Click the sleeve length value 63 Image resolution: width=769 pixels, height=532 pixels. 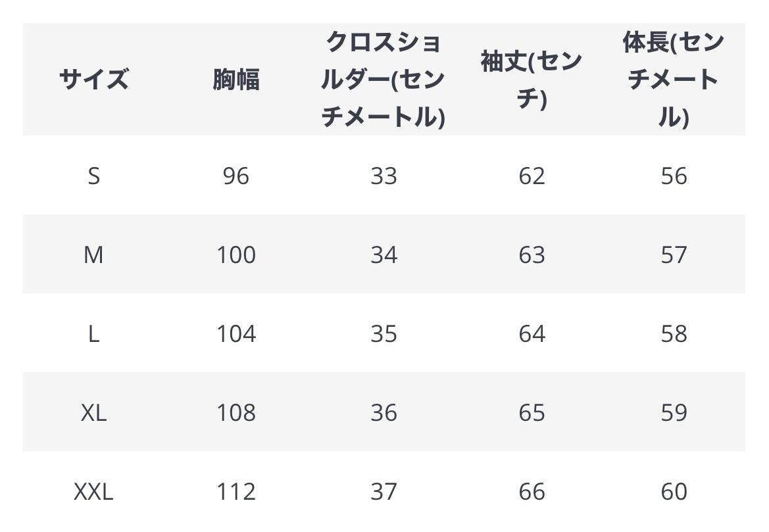[x=532, y=254]
